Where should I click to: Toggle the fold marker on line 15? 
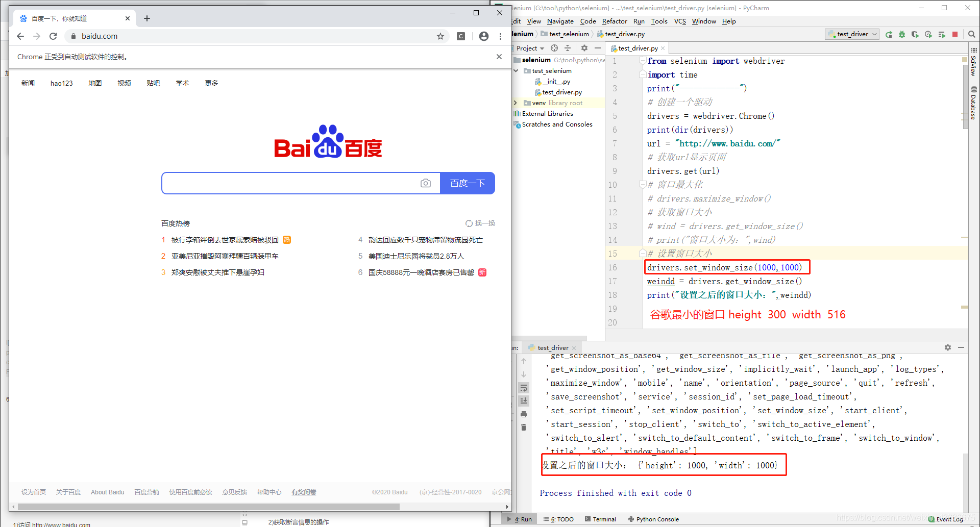tap(643, 254)
